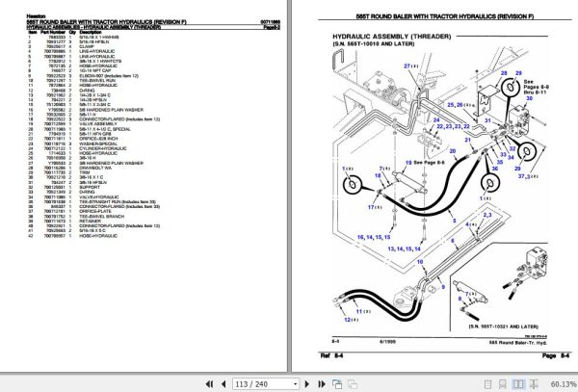578x392 pixels.
Task: Select two-page facing layout
Action: [x=518, y=384]
